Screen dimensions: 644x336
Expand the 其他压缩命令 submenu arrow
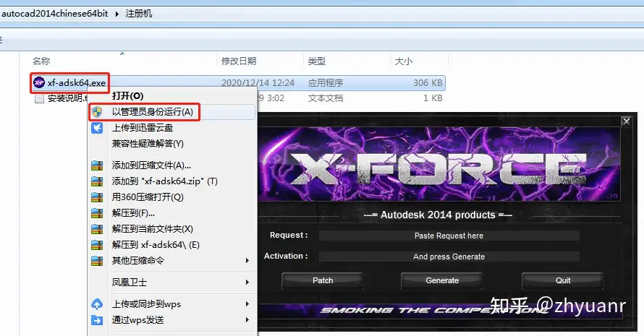(x=247, y=261)
